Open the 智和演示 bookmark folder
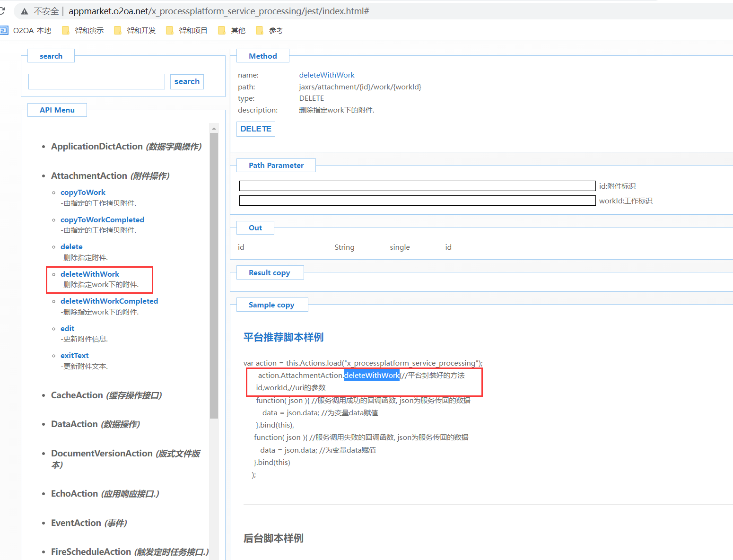This screenshot has width=733, height=560. [83, 31]
